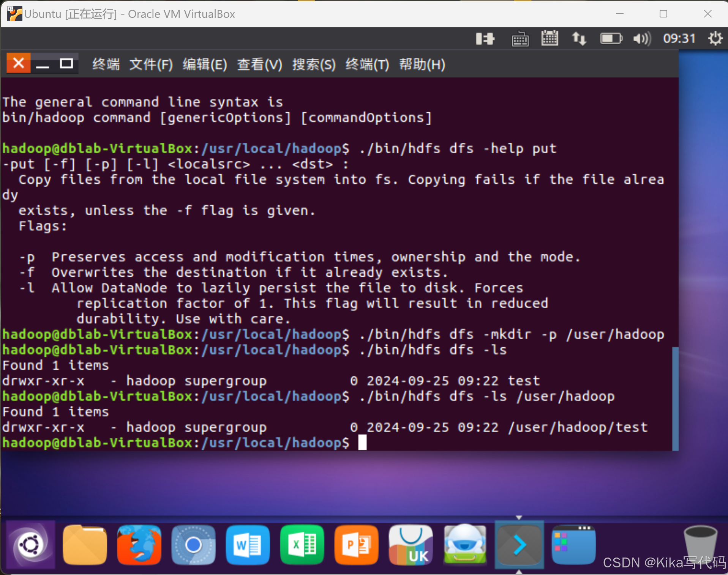
Task: Expand the 09:31 clock menu
Action: (679, 38)
